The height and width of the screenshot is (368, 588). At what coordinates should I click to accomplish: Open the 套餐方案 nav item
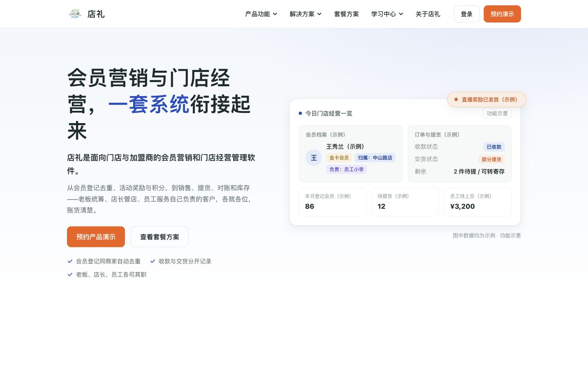(x=346, y=14)
